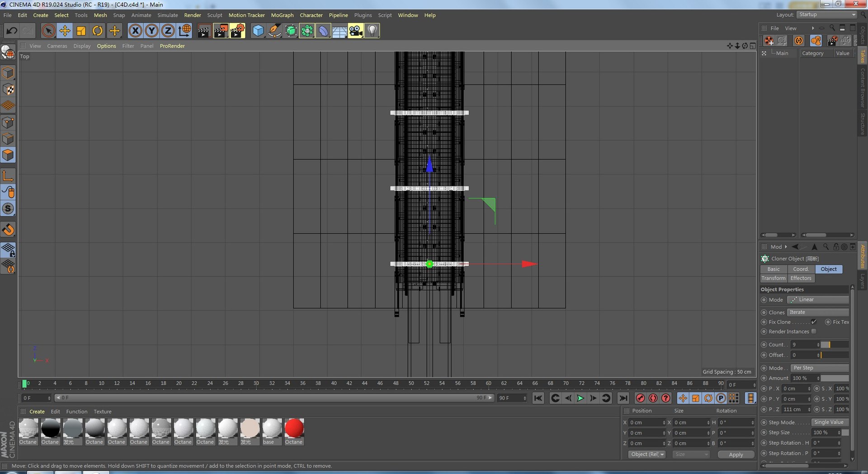The width and height of the screenshot is (868, 474).
Task: Open the spline pen tool icon
Action: (274, 31)
